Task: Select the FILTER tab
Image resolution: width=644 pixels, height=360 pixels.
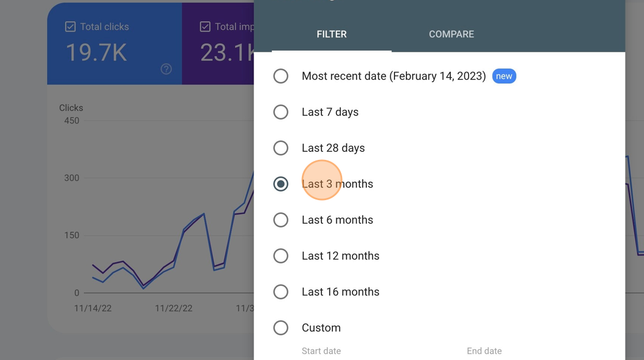Action: pos(331,34)
